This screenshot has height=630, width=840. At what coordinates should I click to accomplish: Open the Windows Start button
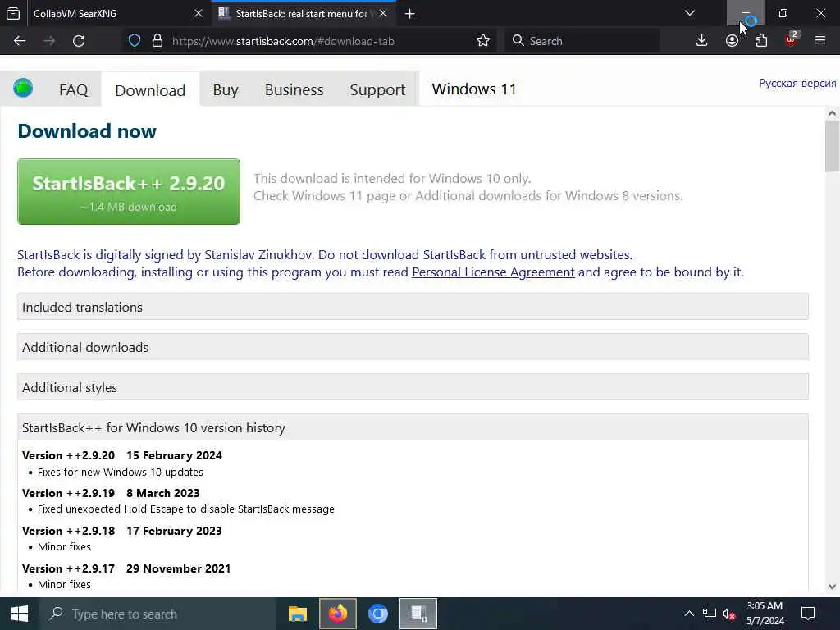coord(20,614)
